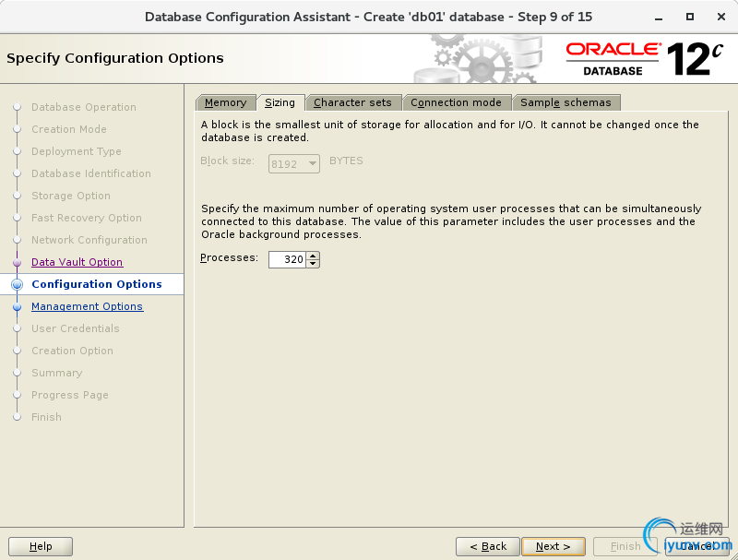Image resolution: width=738 pixels, height=560 pixels.
Task: Click the Back button
Action: [488, 546]
